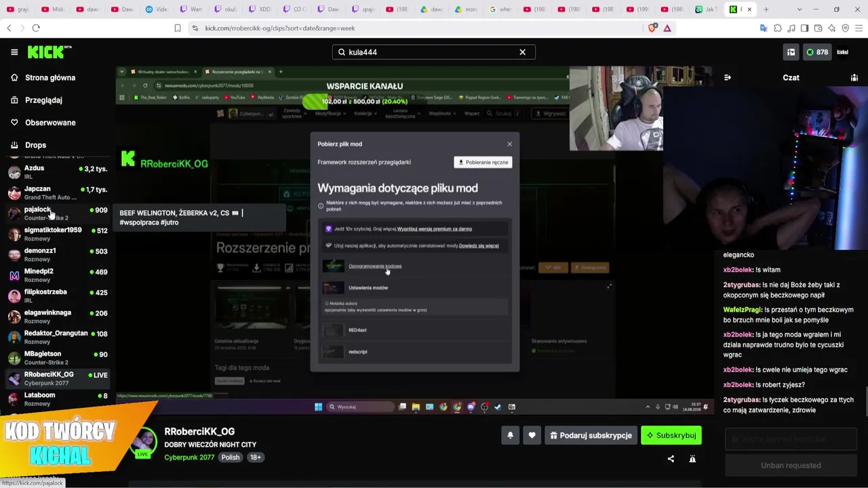
Task: Bookmark this page in the address bar
Action: [178, 28]
